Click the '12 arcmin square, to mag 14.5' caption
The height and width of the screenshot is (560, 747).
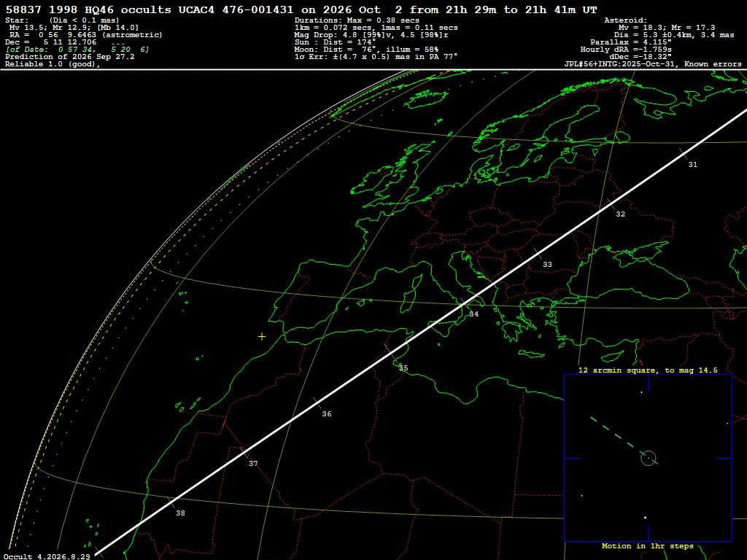coord(648,370)
